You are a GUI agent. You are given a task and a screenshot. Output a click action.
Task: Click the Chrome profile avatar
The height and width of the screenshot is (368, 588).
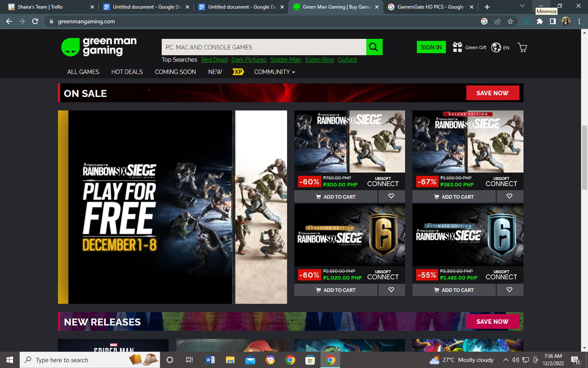pyautogui.click(x=566, y=21)
